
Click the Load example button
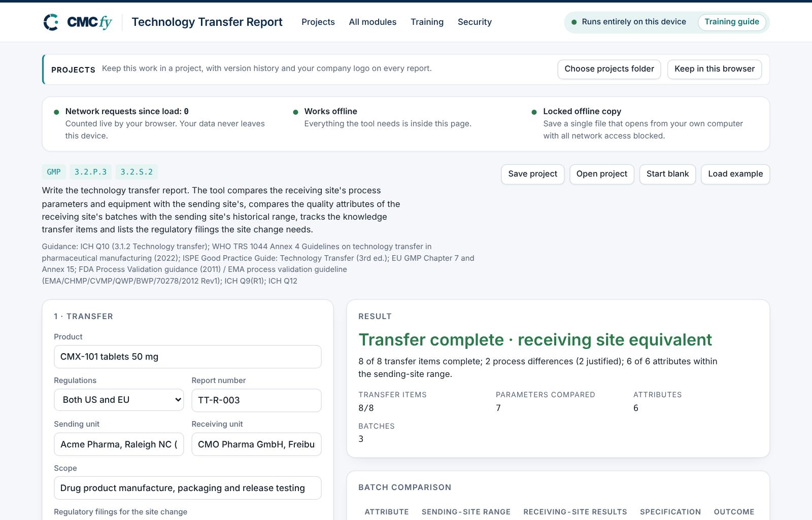[735, 174]
